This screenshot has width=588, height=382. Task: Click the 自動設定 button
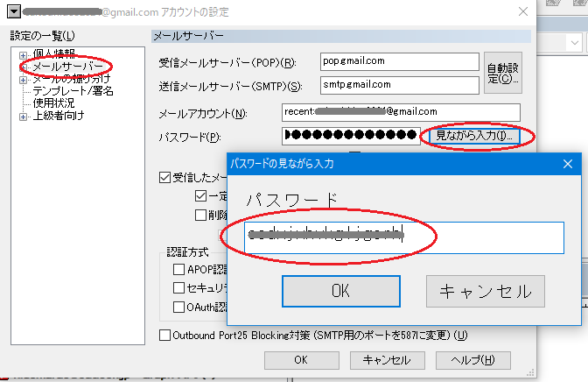pyautogui.click(x=503, y=73)
